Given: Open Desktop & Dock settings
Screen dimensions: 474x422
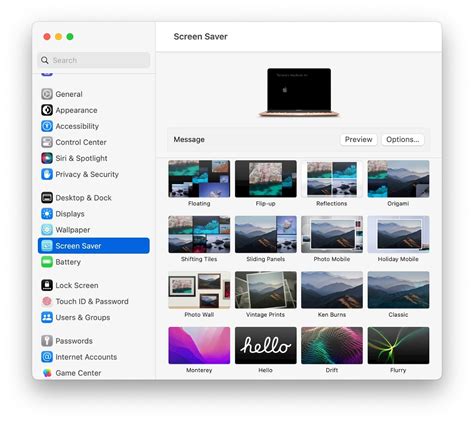Looking at the screenshot, I should click(x=94, y=198).
